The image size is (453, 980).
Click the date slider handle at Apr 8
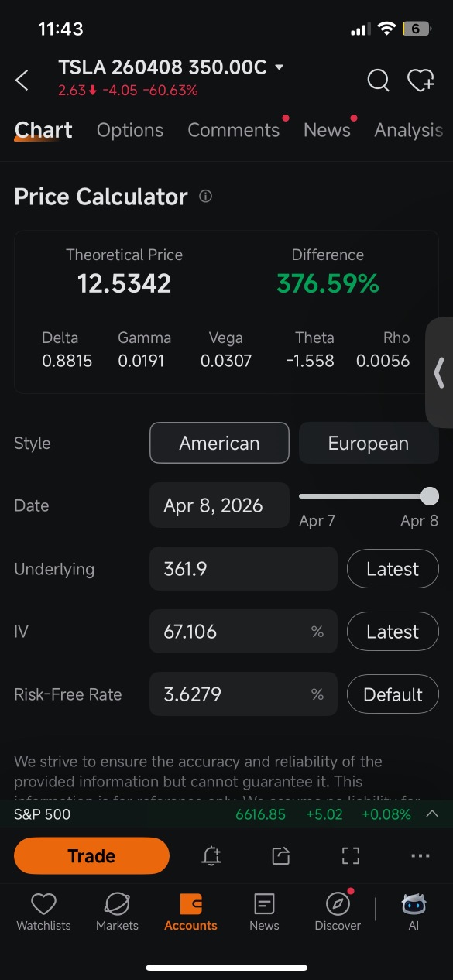tap(429, 496)
